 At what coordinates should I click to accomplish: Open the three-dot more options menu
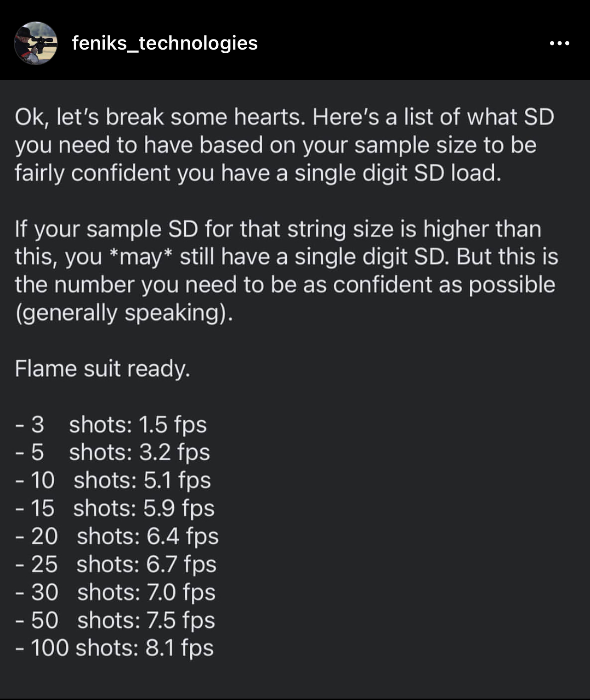559,44
